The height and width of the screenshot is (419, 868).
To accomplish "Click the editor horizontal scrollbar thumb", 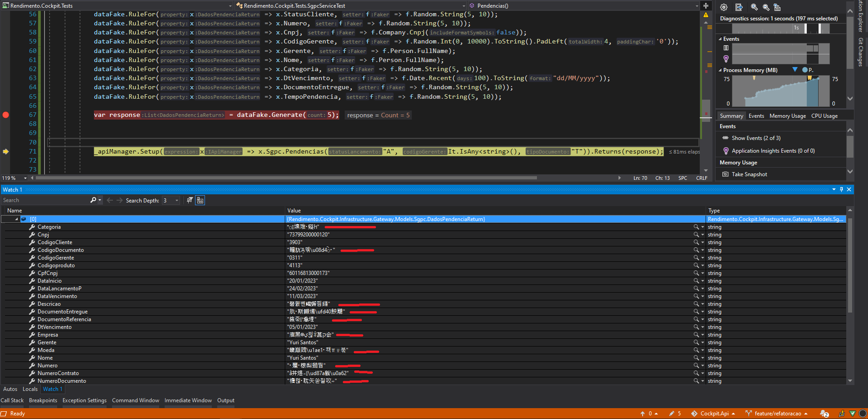I will [286, 178].
